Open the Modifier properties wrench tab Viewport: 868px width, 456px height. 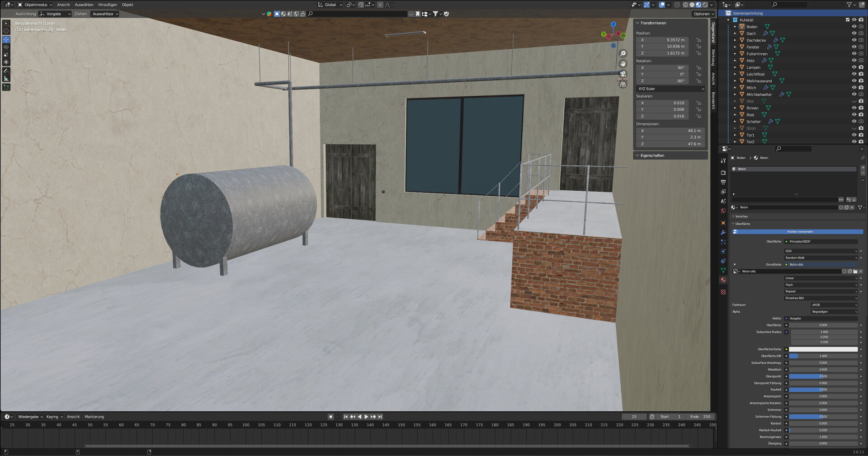pos(723,232)
